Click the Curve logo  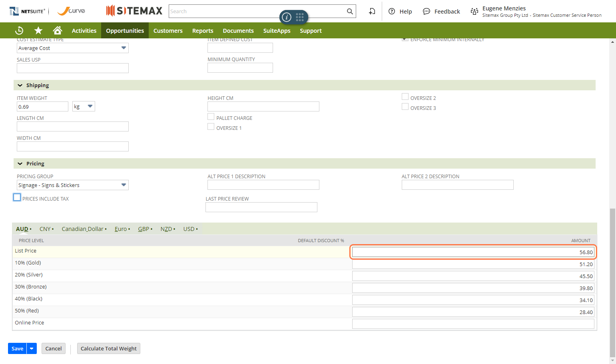[71, 11]
